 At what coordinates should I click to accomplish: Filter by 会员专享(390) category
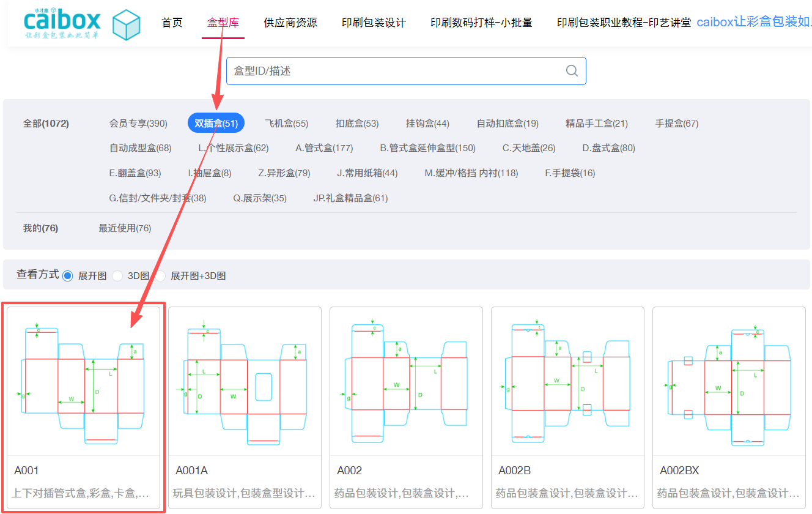click(138, 124)
